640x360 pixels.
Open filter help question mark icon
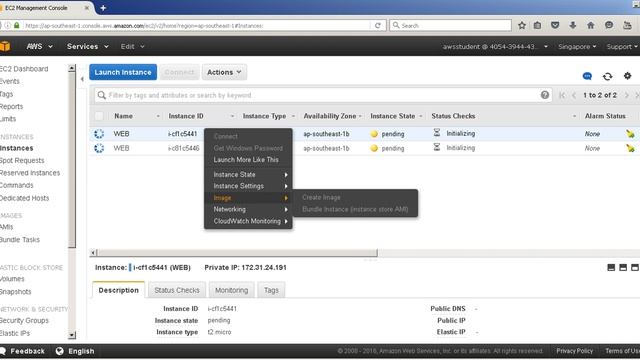(544, 95)
